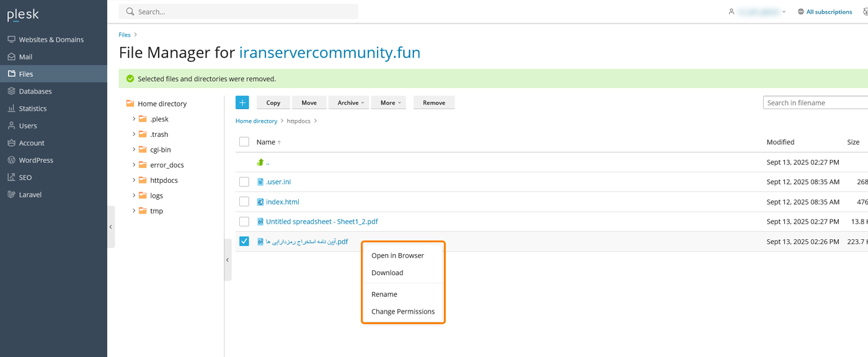
Task: Click the blue plus add-file icon
Action: coord(242,103)
